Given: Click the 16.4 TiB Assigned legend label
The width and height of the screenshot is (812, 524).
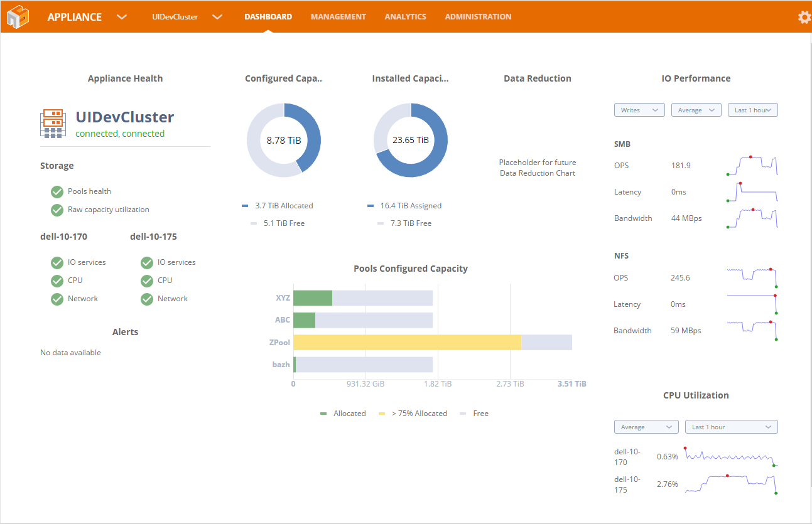Looking at the screenshot, I should tap(411, 206).
